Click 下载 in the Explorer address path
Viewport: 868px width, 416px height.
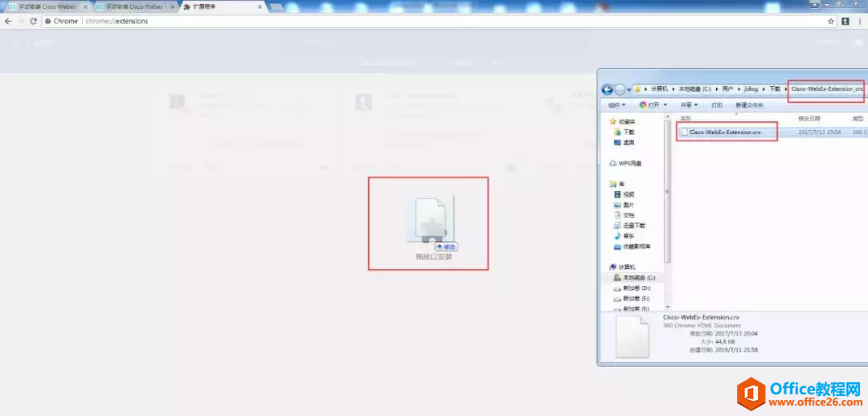[774, 89]
